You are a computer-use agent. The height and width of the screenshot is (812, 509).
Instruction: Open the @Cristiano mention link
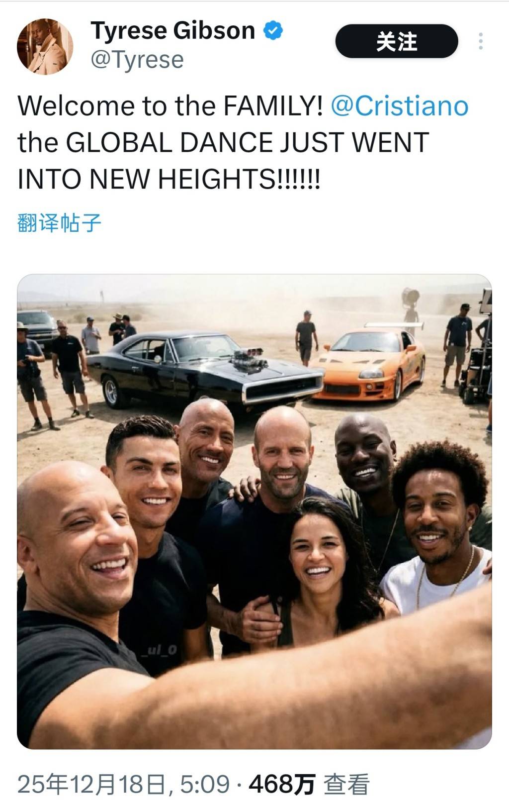tap(400, 106)
